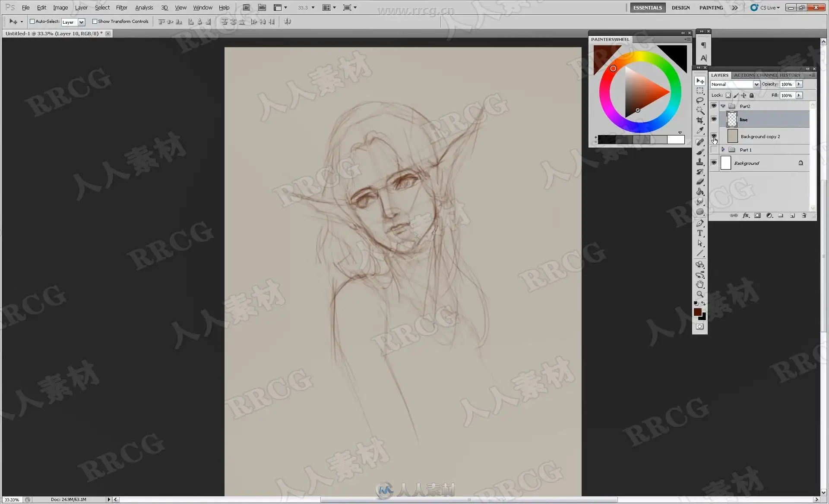829x504 pixels.
Task: Choose the Eraser tool
Action: 700,182
